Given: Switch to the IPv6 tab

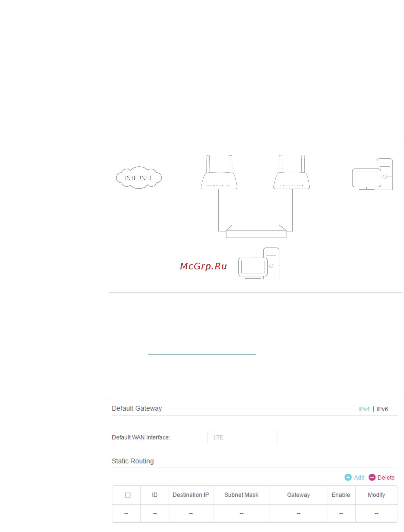Looking at the screenshot, I should click(382, 409).
